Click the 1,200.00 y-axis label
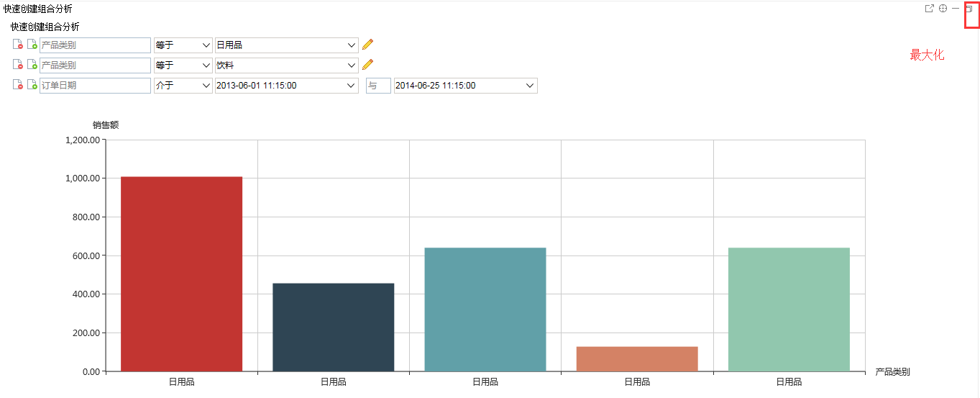The image size is (980, 398). pyautogui.click(x=82, y=140)
